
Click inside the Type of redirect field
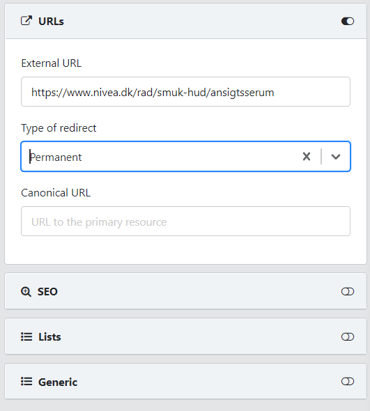186,156
